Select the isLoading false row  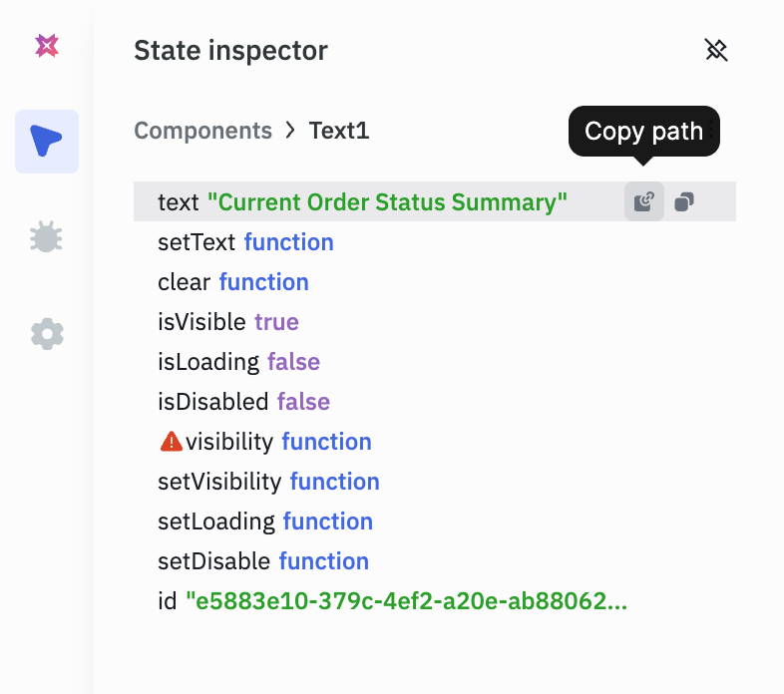(238, 362)
